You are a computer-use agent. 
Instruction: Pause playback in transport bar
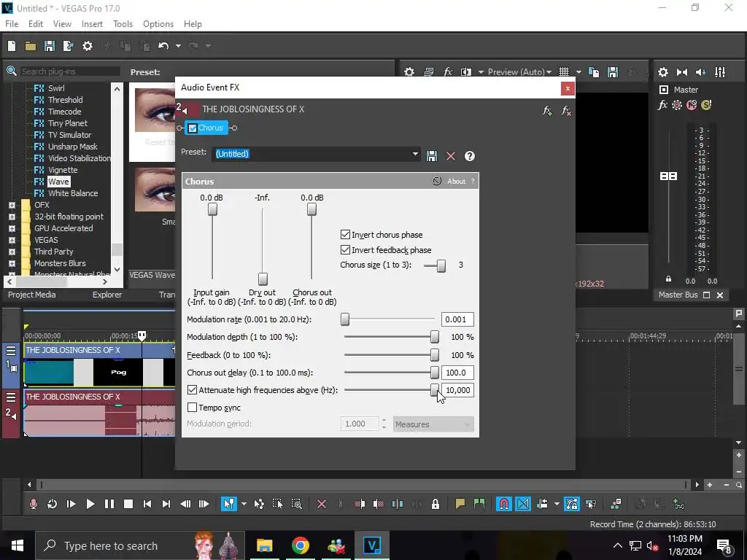pos(109,504)
